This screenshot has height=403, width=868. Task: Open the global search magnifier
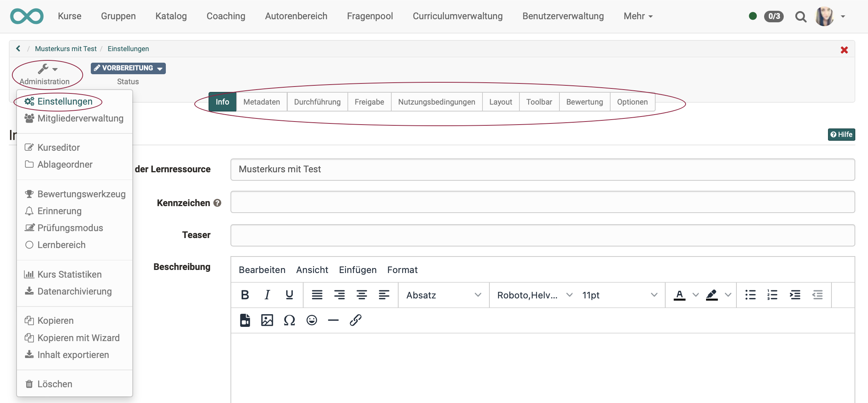coord(801,17)
